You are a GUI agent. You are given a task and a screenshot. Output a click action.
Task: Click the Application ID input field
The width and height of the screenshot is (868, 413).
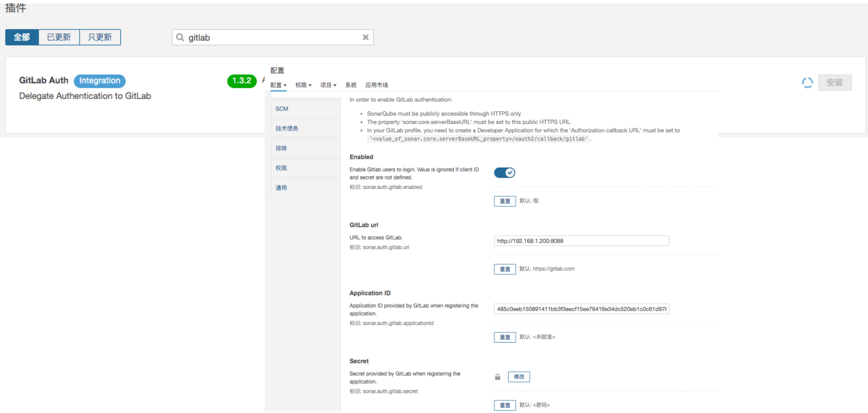pos(581,309)
